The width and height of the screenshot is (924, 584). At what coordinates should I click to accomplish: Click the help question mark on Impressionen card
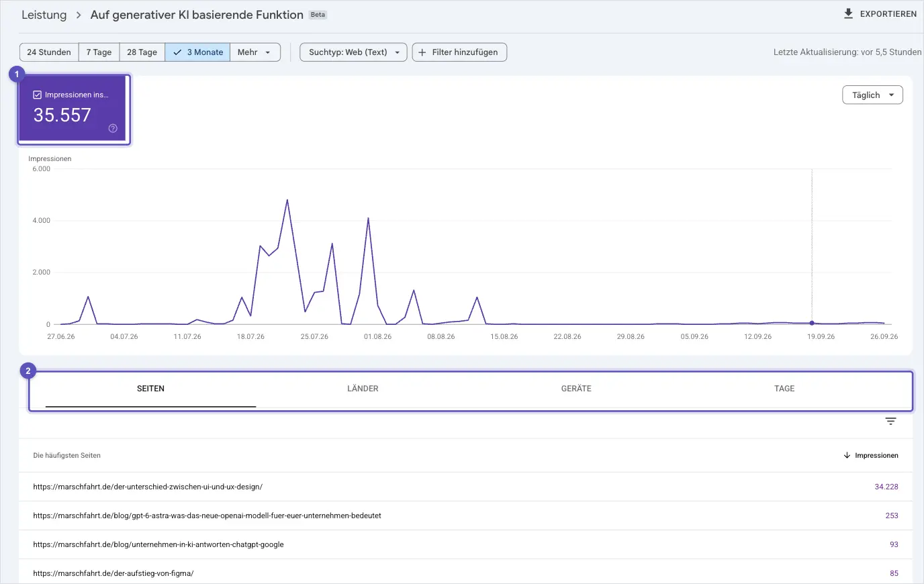coord(113,128)
